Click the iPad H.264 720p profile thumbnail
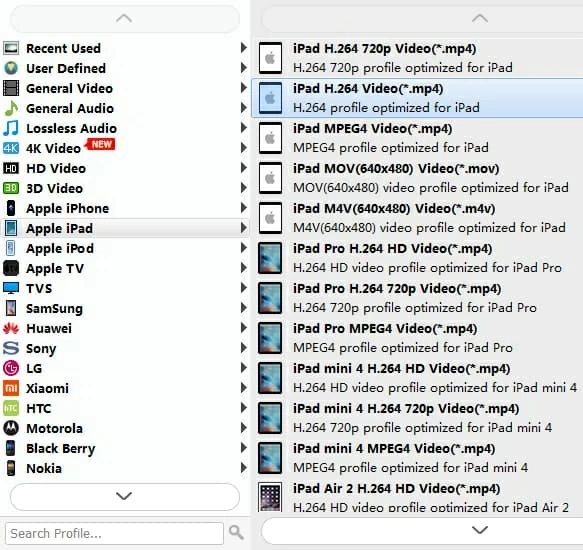The width and height of the screenshot is (583, 550). click(x=270, y=58)
